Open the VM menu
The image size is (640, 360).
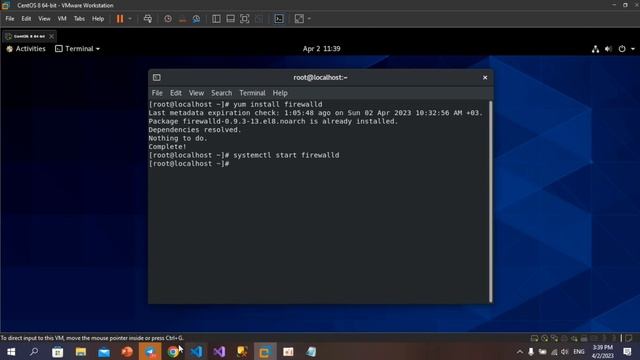(62, 19)
